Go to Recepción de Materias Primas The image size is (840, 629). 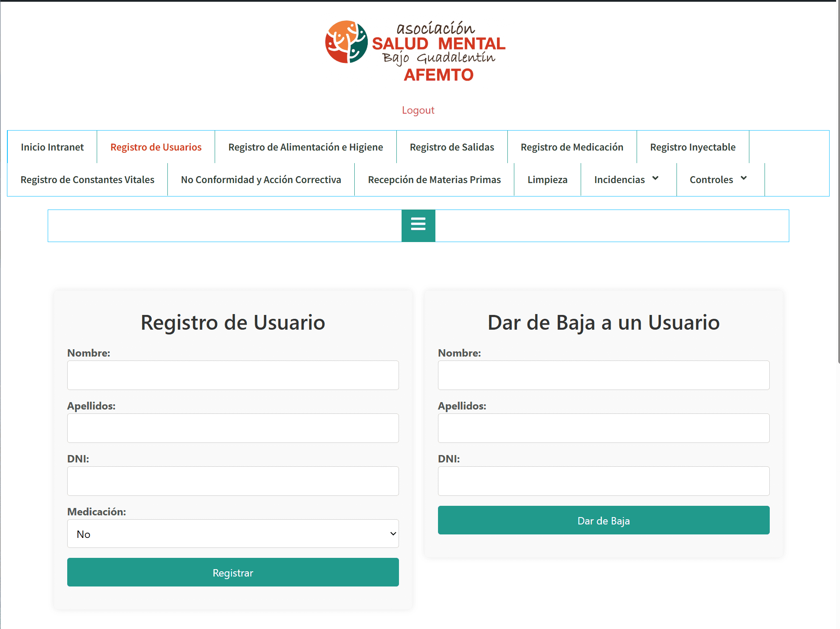[434, 180]
